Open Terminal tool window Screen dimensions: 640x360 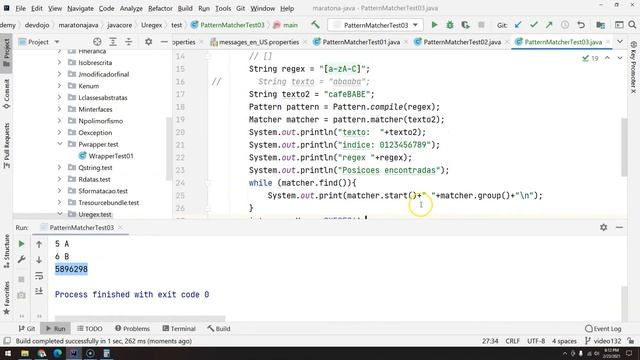(x=179, y=329)
